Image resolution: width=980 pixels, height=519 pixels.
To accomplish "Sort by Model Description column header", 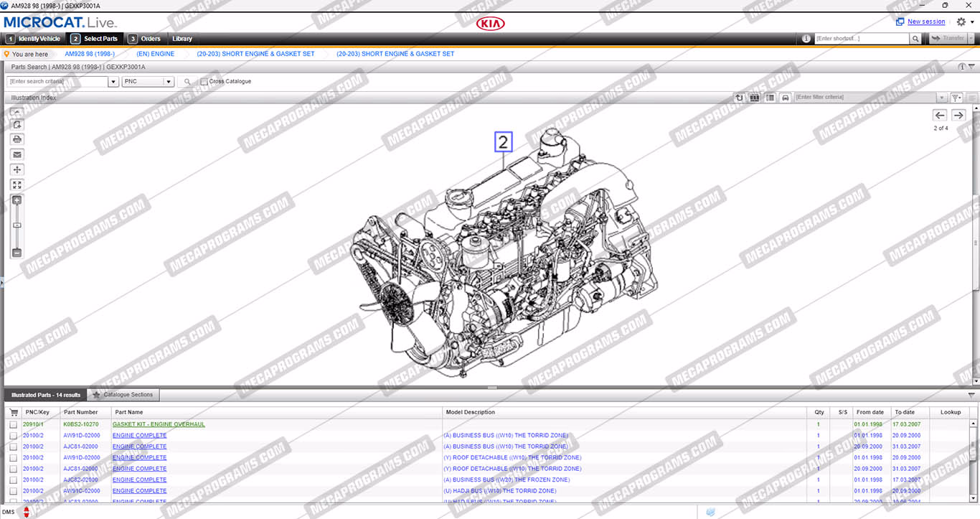I will pyautogui.click(x=471, y=412).
